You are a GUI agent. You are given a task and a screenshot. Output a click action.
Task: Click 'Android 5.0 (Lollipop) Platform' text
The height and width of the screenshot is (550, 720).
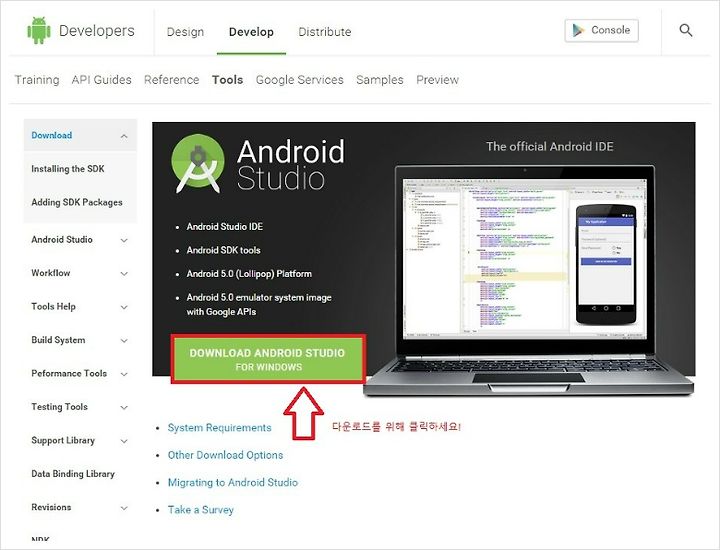pos(249,274)
